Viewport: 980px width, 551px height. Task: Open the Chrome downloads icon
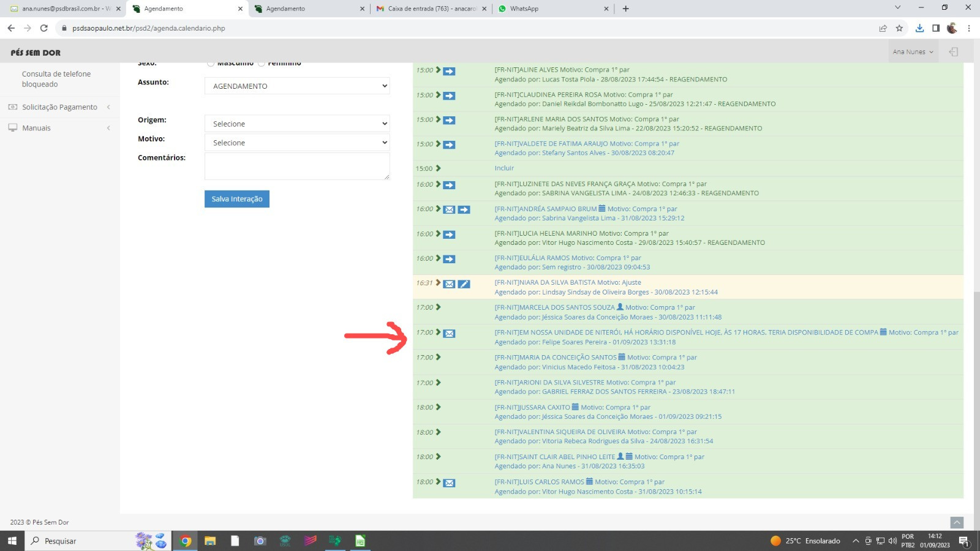click(919, 28)
